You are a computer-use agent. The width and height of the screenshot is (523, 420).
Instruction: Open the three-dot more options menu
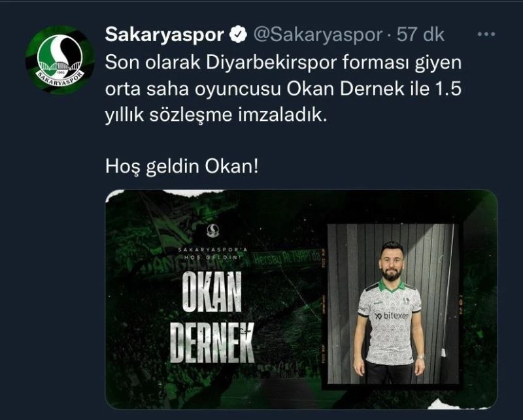pos(486,34)
